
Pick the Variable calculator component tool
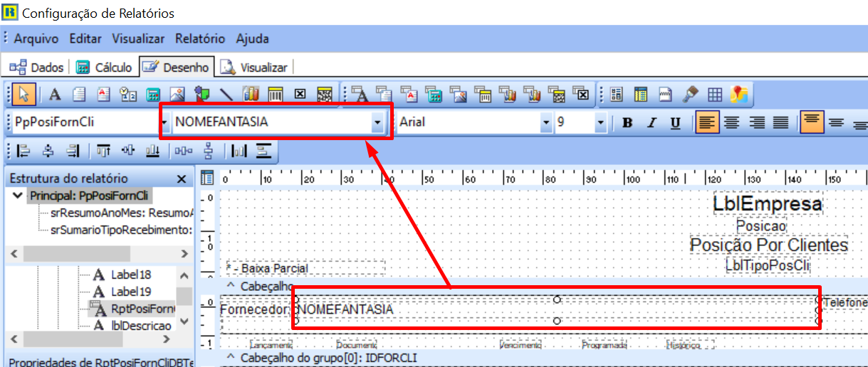(x=152, y=93)
